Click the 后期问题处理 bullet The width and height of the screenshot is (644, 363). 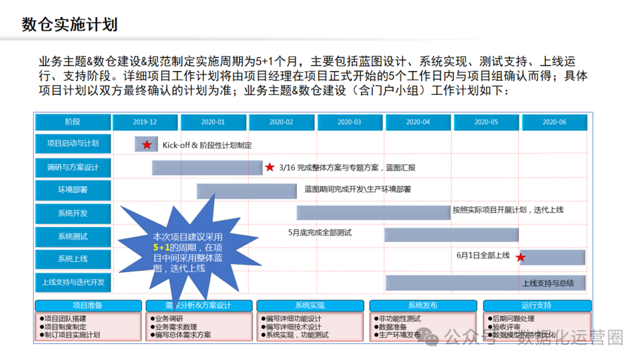512,319
